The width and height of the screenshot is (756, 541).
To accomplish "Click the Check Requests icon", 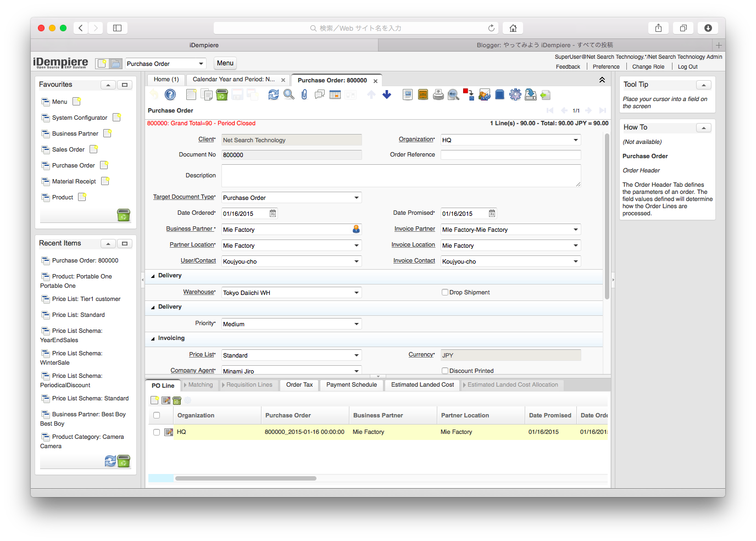I will click(484, 94).
